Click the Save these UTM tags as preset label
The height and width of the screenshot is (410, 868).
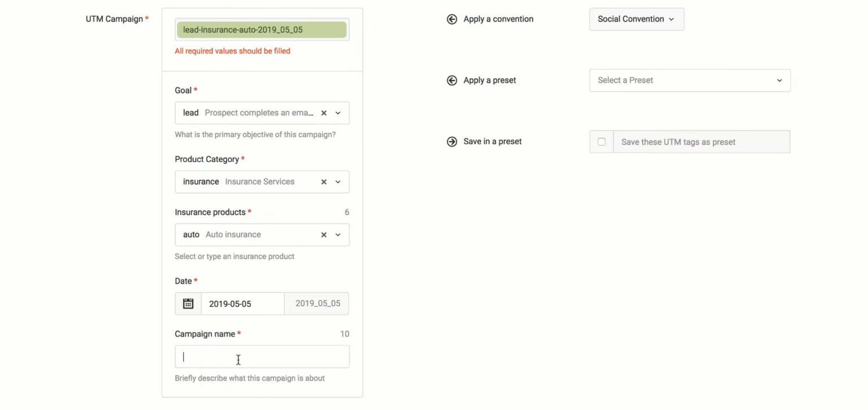coord(678,141)
